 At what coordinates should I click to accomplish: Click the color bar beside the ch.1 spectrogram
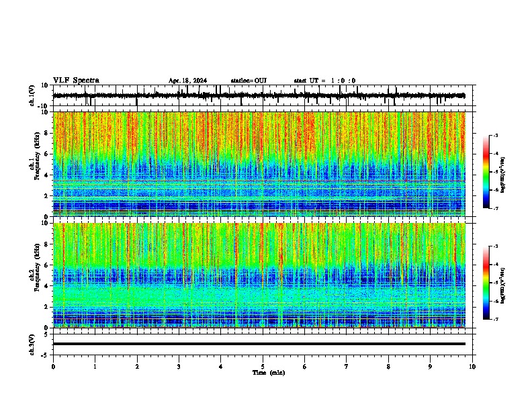[x=486, y=172]
